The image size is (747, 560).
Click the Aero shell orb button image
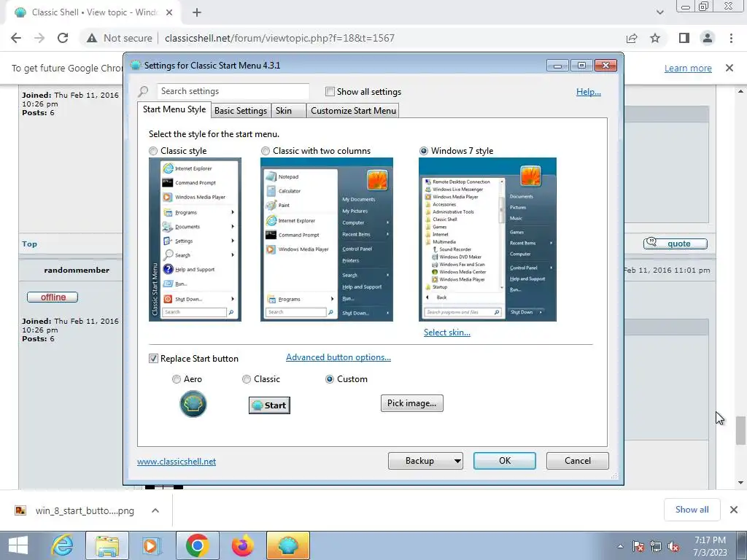193,404
